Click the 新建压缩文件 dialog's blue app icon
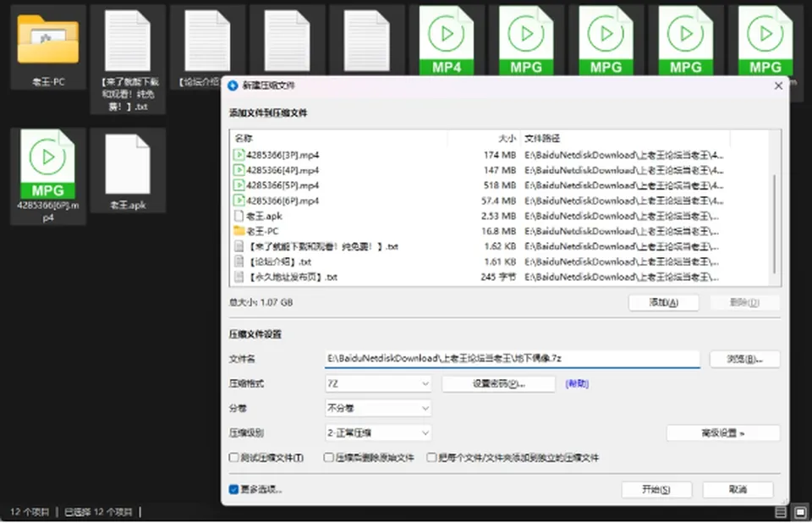The height and width of the screenshot is (523, 812). 233,85
